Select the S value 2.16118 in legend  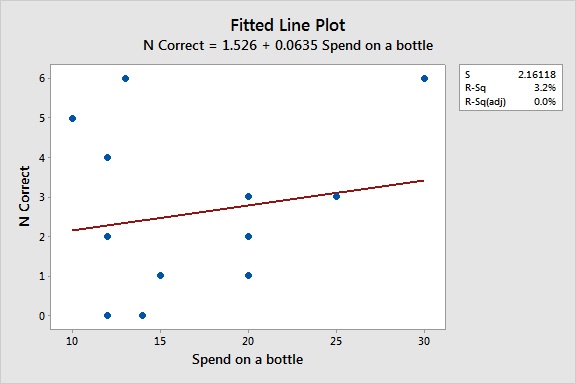(x=537, y=75)
